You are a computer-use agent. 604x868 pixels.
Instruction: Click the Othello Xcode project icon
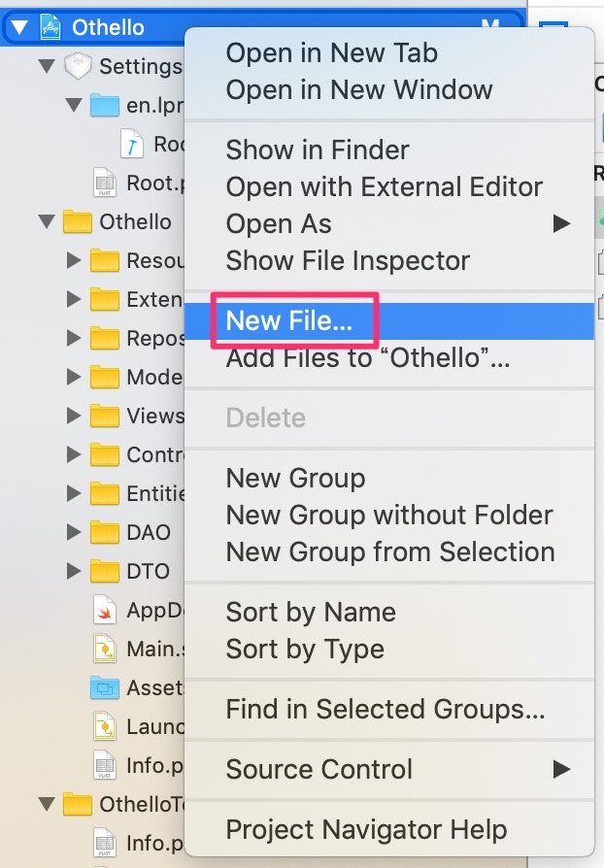pyautogui.click(x=50, y=27)
